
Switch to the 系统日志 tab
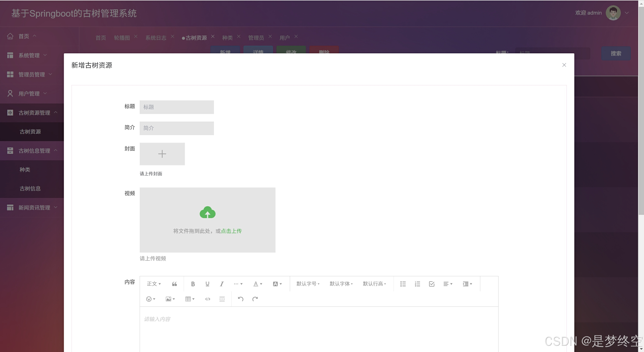coord(156,38)
